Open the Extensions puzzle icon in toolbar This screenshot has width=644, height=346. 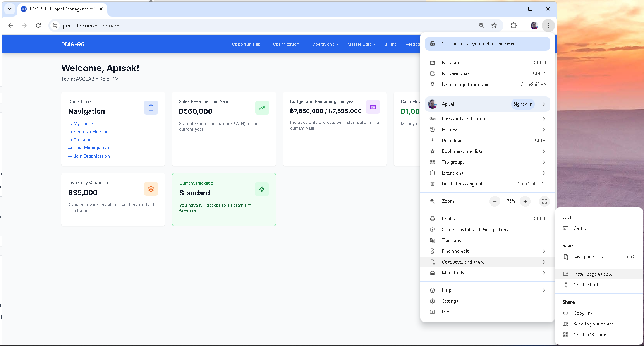click(x=513, y=26)
